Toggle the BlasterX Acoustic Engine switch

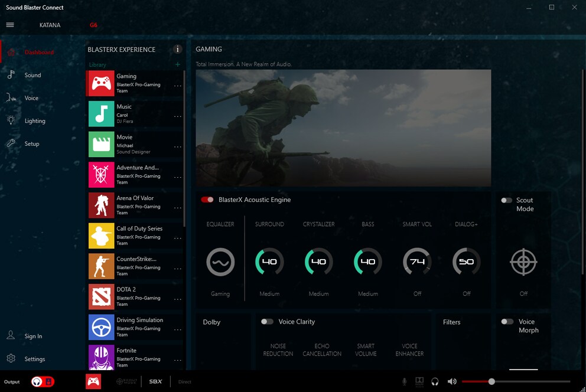[x=207, y=200]
